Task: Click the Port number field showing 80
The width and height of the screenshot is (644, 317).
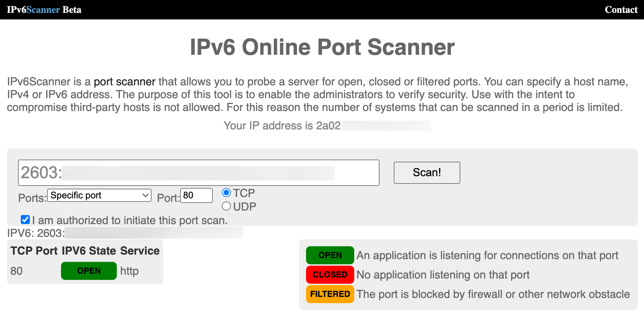Action: (196, 195)
